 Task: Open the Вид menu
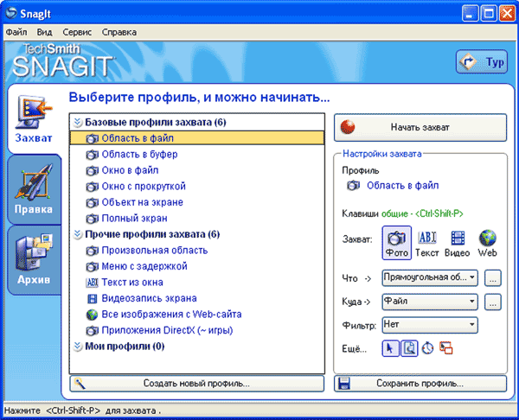(x=44, y=32)
